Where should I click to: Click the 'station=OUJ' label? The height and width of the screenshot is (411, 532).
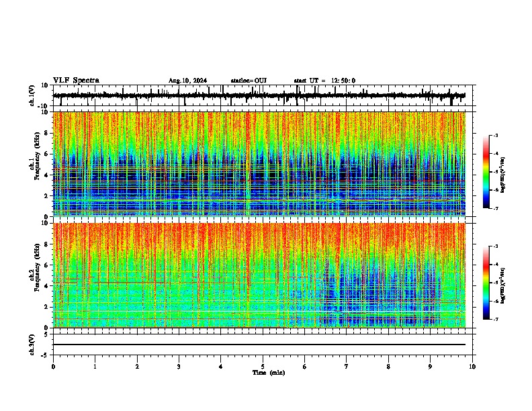249,81
